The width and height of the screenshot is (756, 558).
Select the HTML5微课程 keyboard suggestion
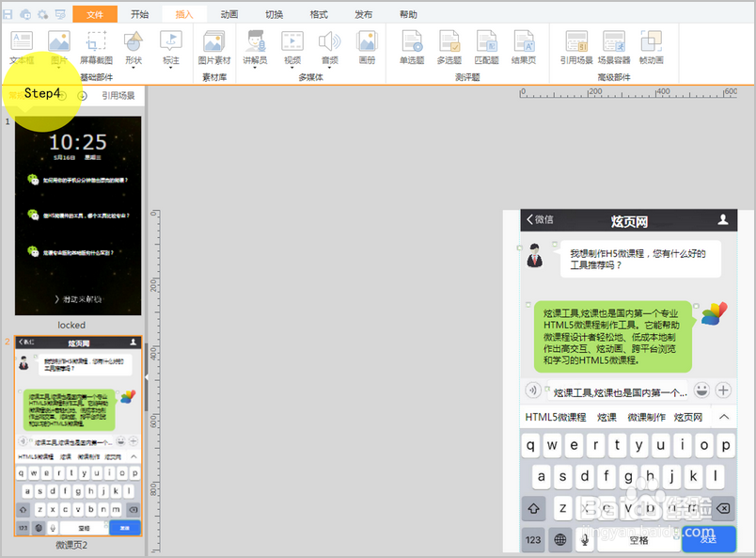(x=556, y=417)
